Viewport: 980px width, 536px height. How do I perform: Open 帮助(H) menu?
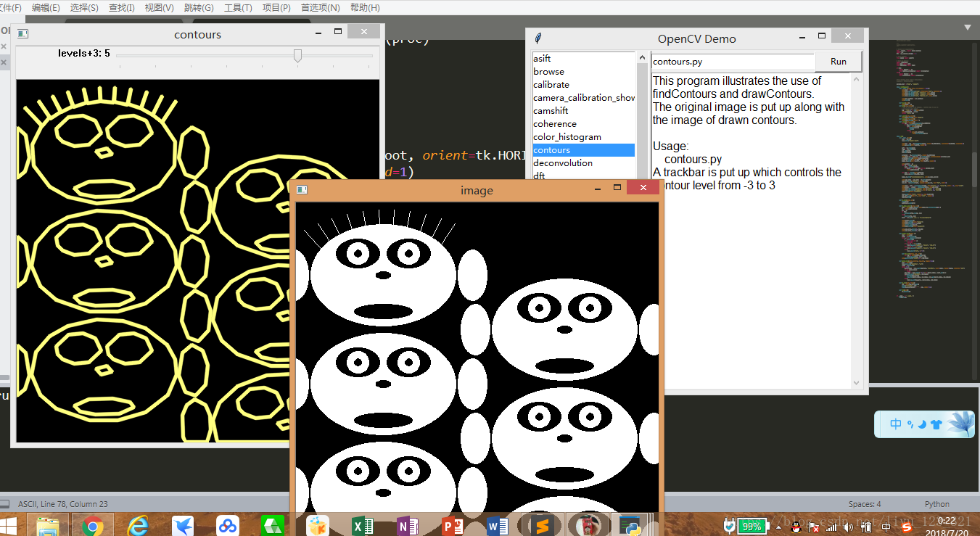(x=364, y=7)
